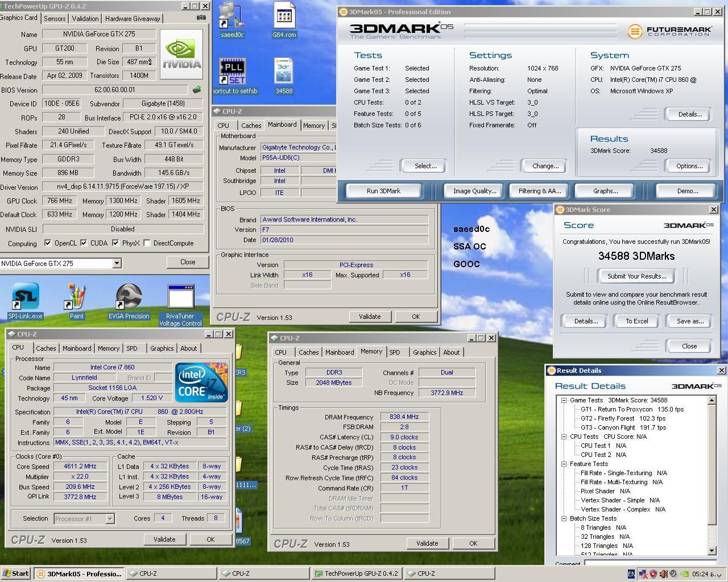Collapse the Game Tests tree node
Viewport: 728px width, 582px height.
coord(564,400)
